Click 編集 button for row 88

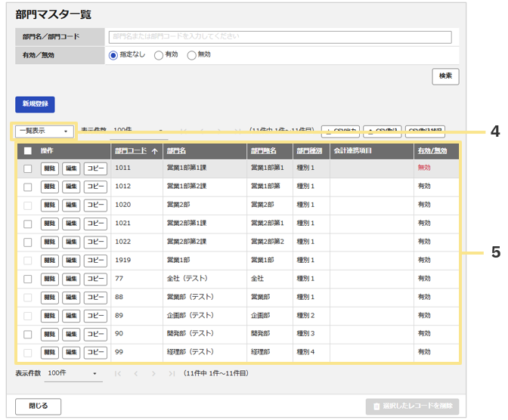(x=71, y=298)
